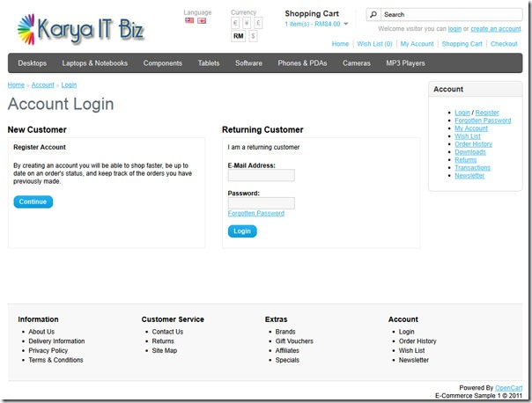Focus the Search text field
532x403 pixels.
tap(451, 15)
